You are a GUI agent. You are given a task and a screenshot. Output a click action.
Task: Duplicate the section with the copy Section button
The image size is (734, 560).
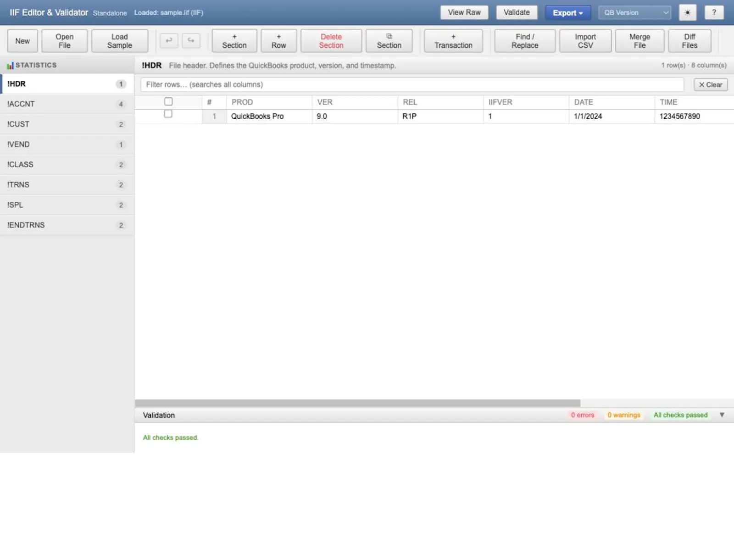click(389, 41)
